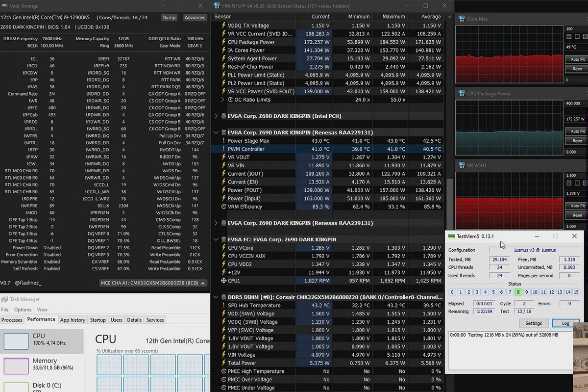Click graph icon in CPU Package Power title

click(462, 93)
